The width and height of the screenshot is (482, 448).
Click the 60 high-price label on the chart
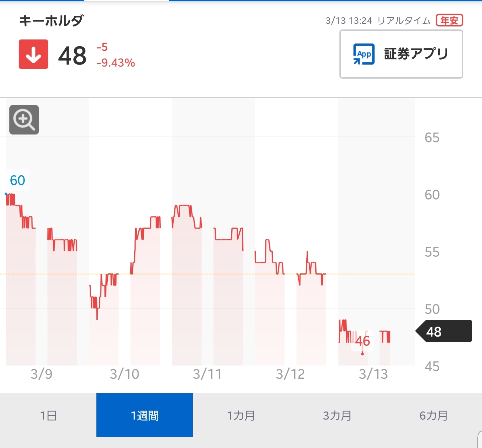click(x=17, y=180)
